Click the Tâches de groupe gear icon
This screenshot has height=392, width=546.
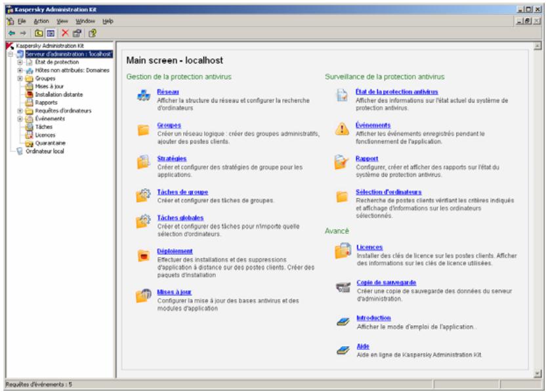tap(144, 195)
